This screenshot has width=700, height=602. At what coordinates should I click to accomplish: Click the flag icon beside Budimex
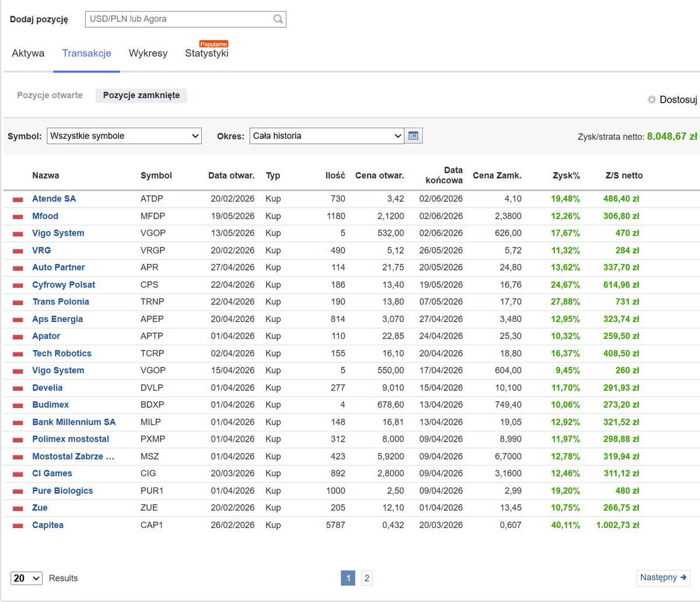click(x=18, y=405)
